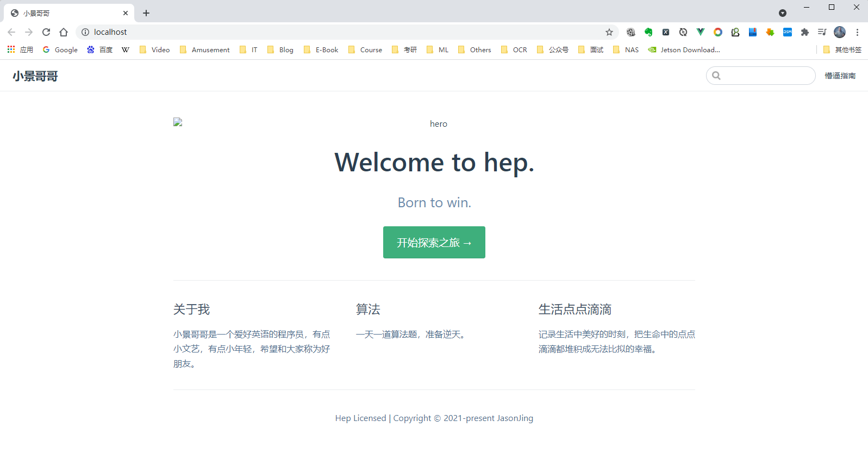
Task: Bookmark this page with the star icon
Action: pyautogui.click(x=609, y=32)
